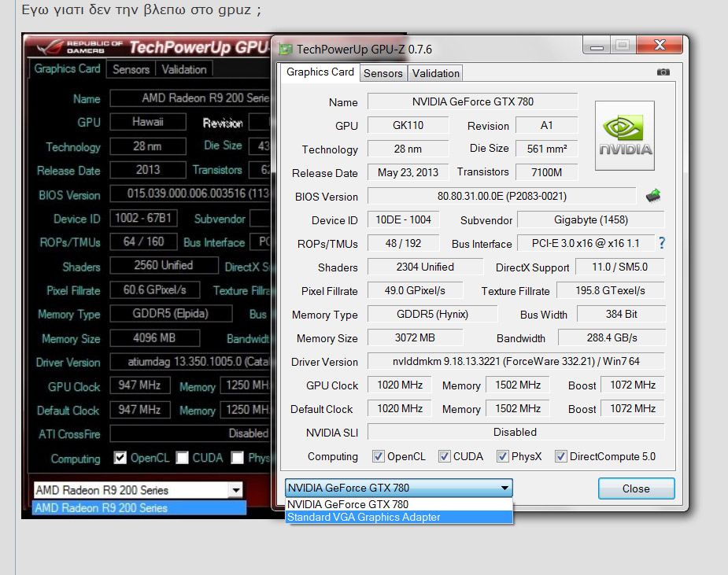The width and height of the screenshot is (728, 575).
Task: Click the NVIDIA logo image
Action: tap(625, 135)
